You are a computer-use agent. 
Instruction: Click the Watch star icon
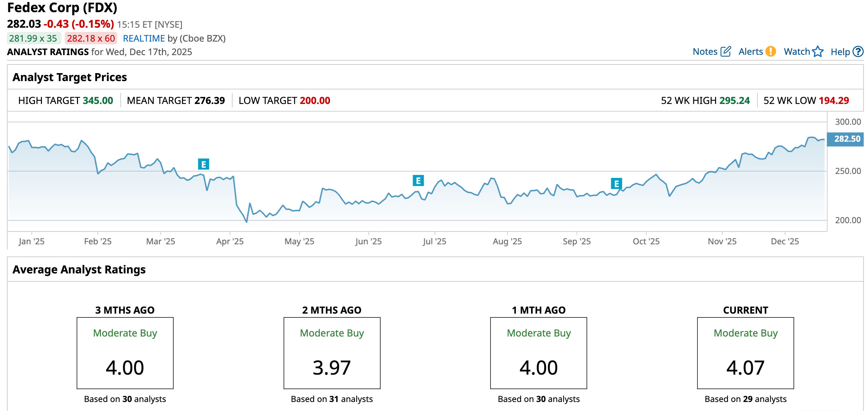[818, 52]
